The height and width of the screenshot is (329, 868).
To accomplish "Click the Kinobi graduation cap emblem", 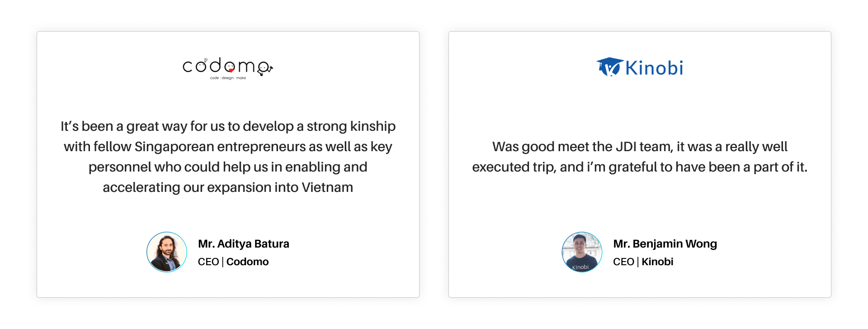I will click(x=609, y=67).
